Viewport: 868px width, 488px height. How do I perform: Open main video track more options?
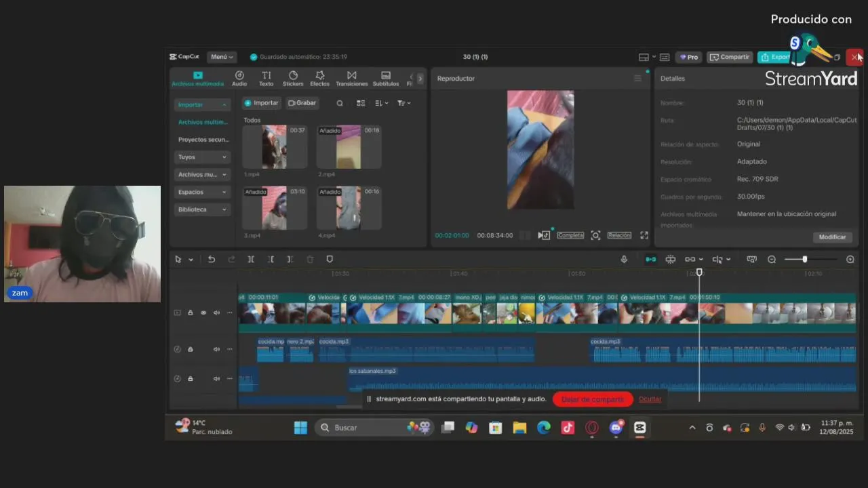click(x=229, y=313)
